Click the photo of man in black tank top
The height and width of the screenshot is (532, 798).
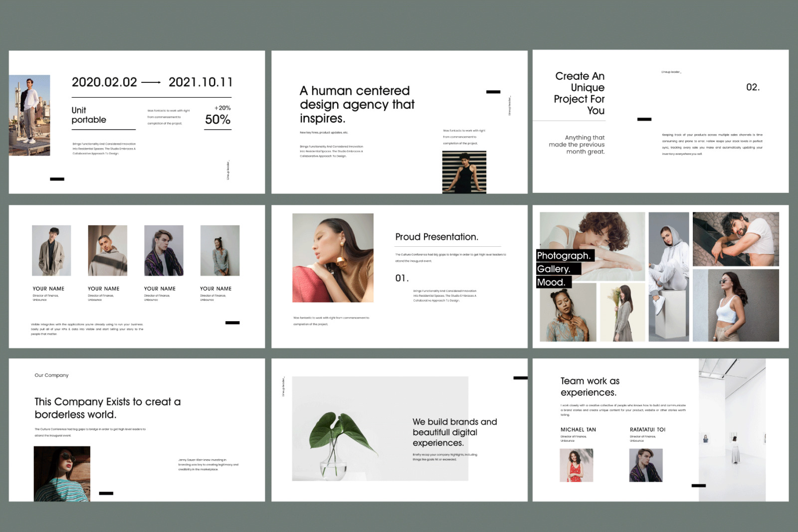464,172
